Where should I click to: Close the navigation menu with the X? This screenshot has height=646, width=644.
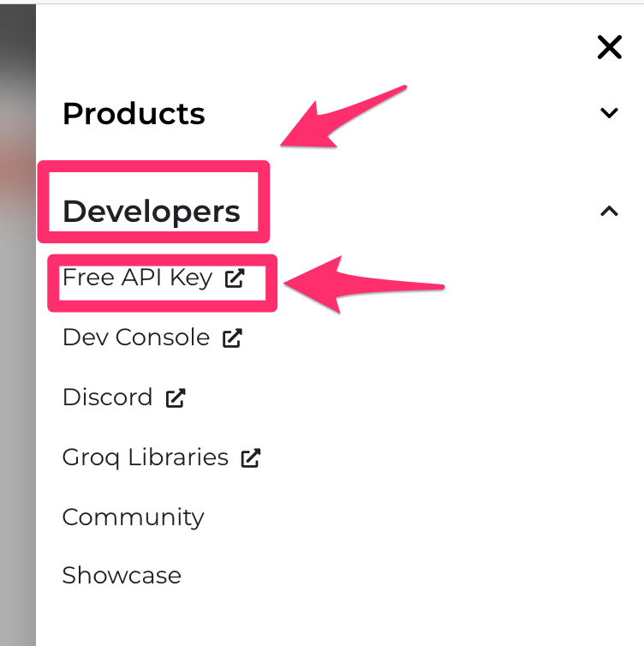pyautogui.click(x=609, y=47)
